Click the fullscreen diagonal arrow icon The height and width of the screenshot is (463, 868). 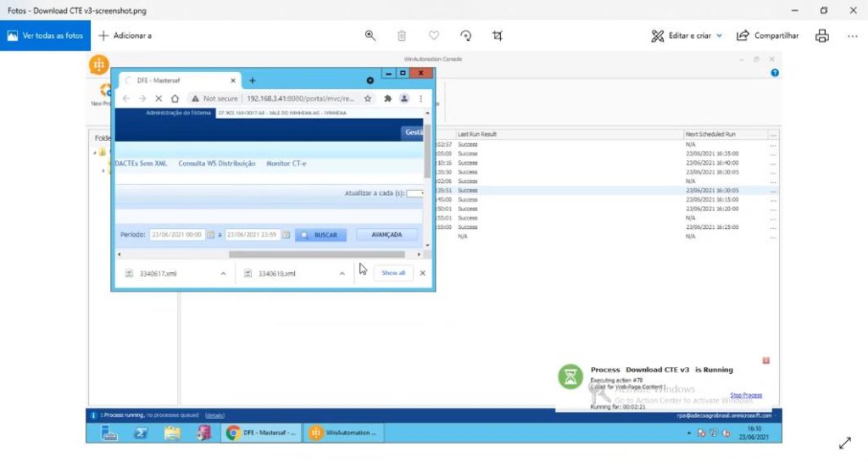[x=845, y=443]
